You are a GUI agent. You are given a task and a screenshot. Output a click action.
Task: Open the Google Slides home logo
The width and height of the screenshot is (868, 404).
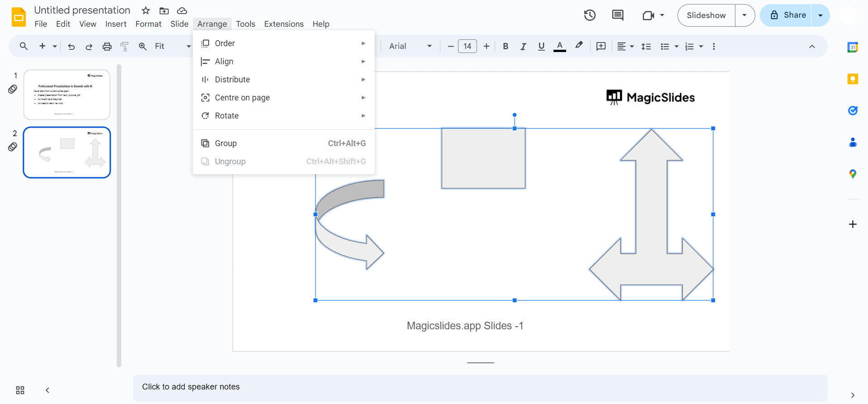[19, 17]
